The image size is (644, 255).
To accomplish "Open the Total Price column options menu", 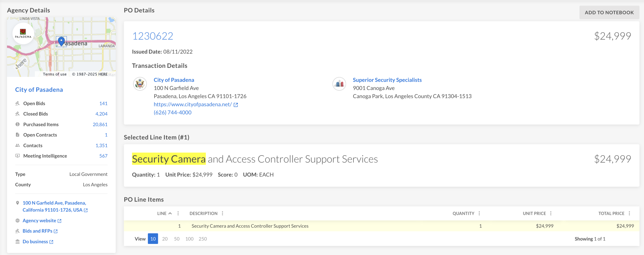I will [x=629, y=213].
